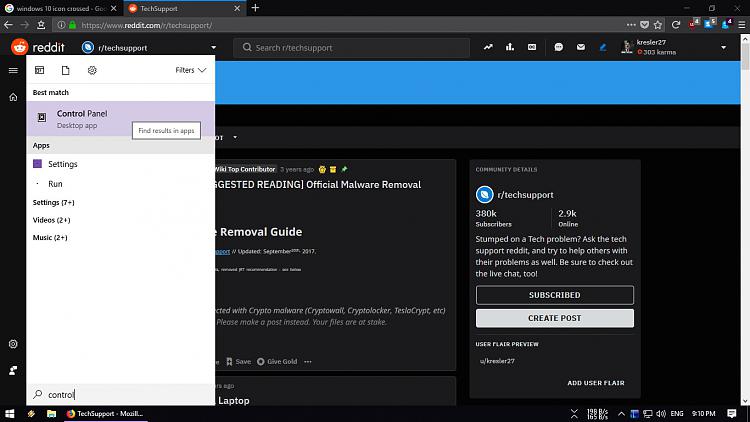Open reddit messages envelope icon
Screen dimensions: 750x422
tap(581, 47)
